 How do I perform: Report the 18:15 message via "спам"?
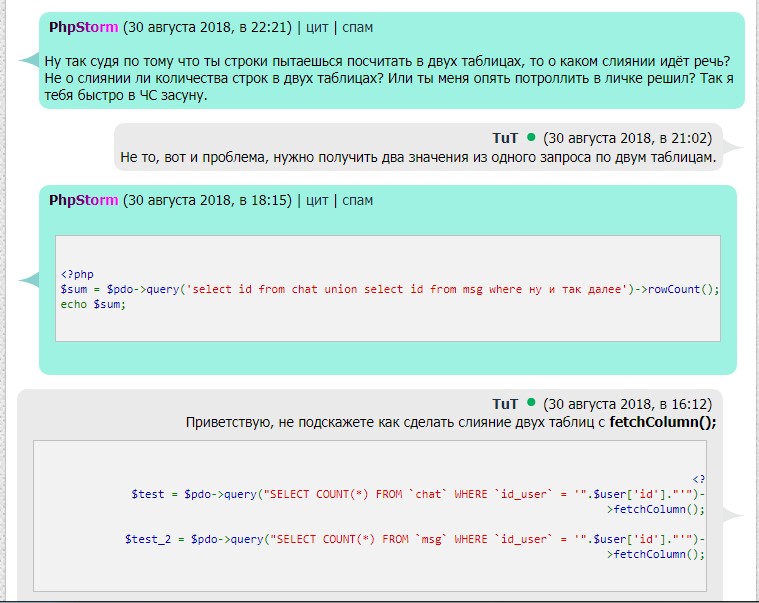(357, 200)
